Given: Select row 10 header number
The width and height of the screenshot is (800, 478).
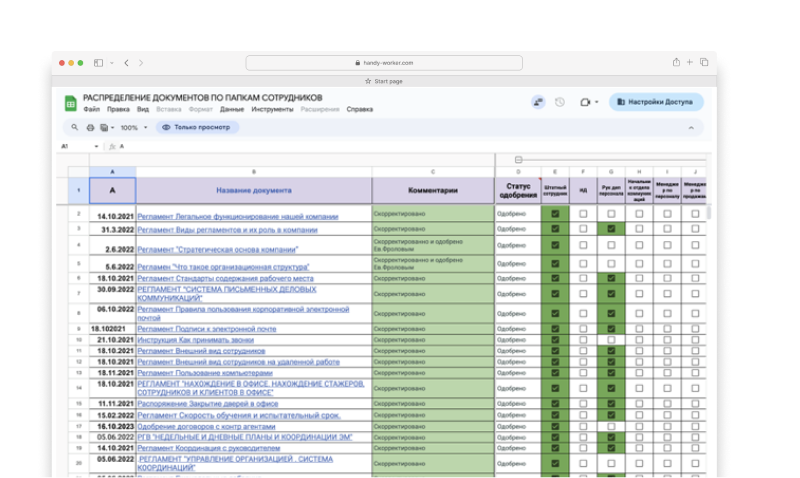Looking at the screenshot, I should [x=79, y=340].
